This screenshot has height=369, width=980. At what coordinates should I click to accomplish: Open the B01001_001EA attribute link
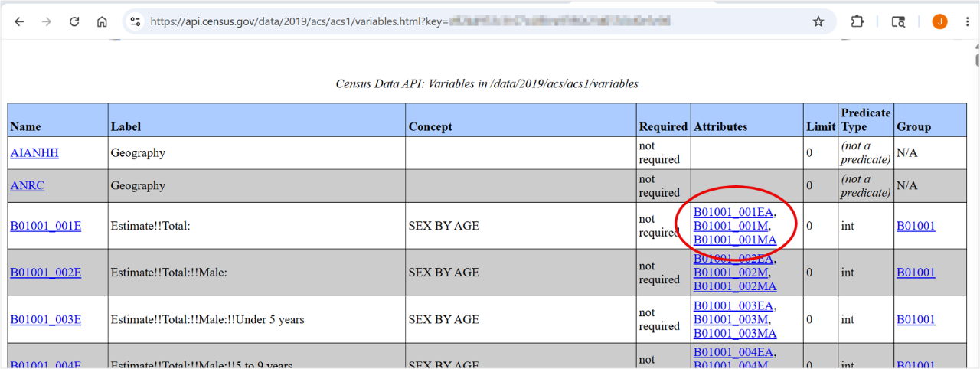(x=733, y=212)
